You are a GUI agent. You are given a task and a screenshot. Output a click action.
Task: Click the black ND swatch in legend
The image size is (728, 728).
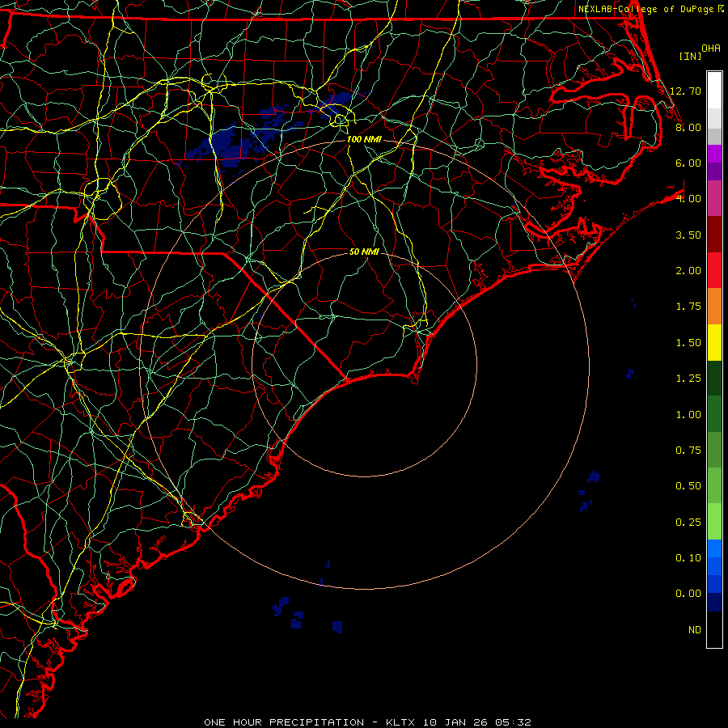point(714,629)
